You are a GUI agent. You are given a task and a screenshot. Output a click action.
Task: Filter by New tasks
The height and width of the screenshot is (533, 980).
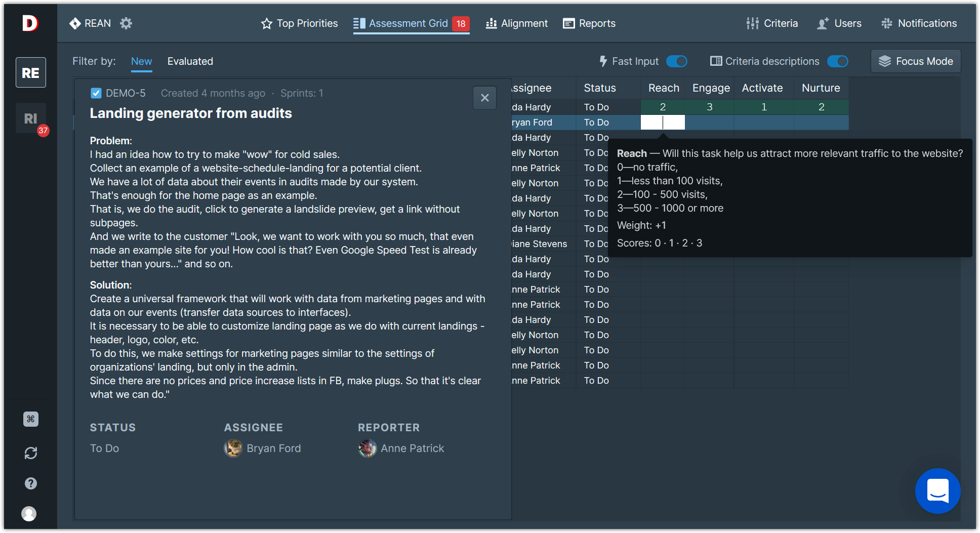pos(142,61)
